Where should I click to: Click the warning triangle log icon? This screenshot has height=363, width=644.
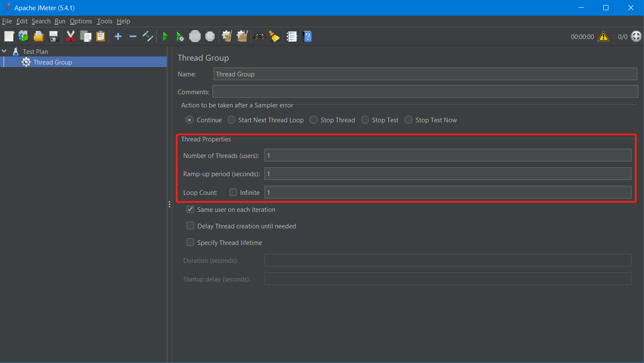click(603, 37)
